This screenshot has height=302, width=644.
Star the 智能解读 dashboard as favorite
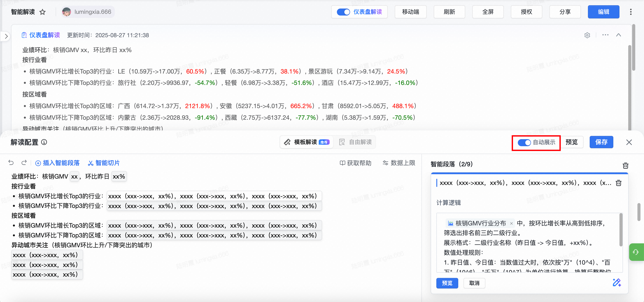42,12
